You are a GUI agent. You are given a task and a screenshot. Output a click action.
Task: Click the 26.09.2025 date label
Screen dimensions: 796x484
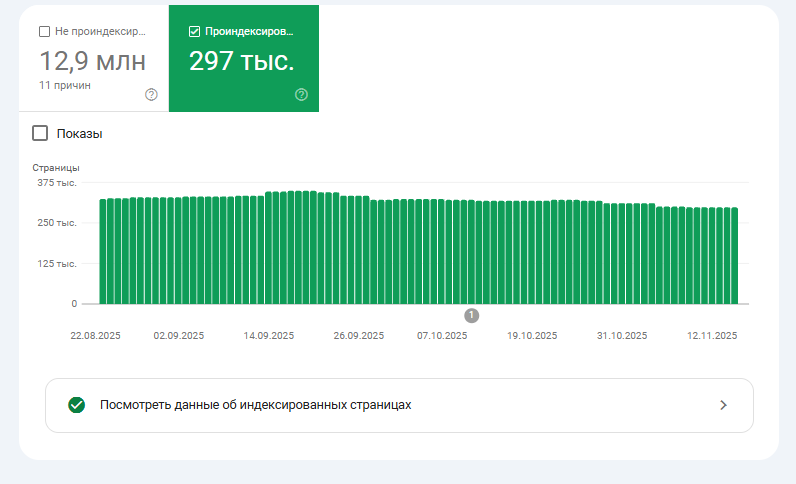[358, 336]
